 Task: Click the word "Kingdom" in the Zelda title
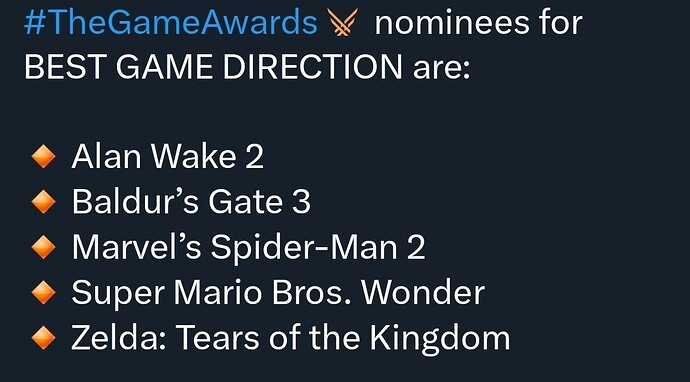coord(440,339)
